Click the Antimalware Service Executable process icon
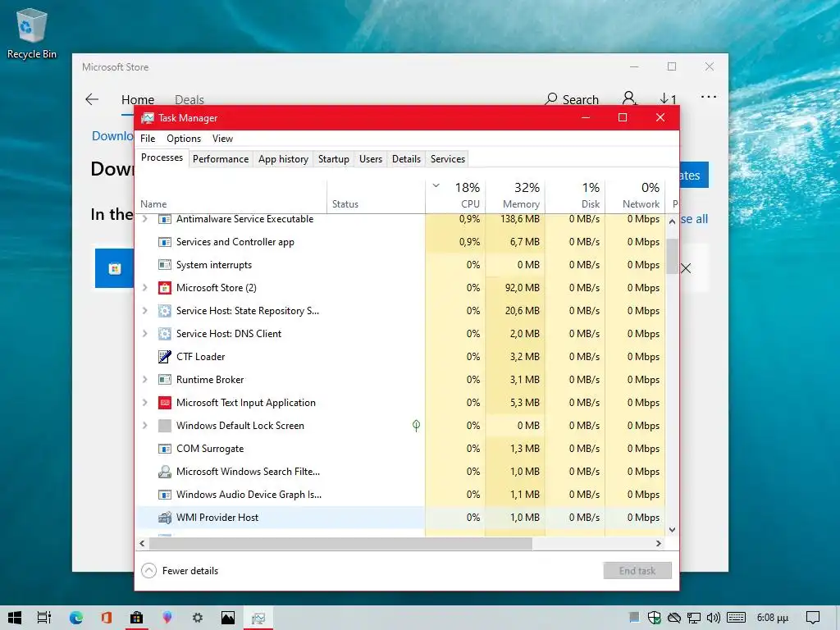This screenshot has width=840, height=630. pyautogui.click(x=164, y=219)
